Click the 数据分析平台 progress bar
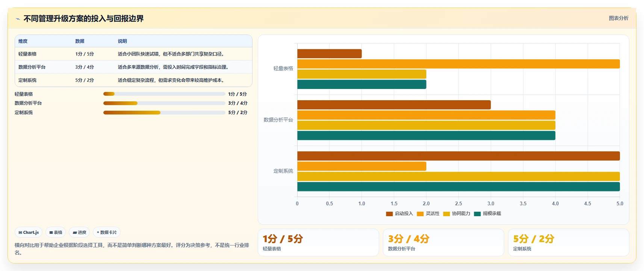The height and width of the screenshot is (271, 644). pyautogui.click(x=164, y=103)
